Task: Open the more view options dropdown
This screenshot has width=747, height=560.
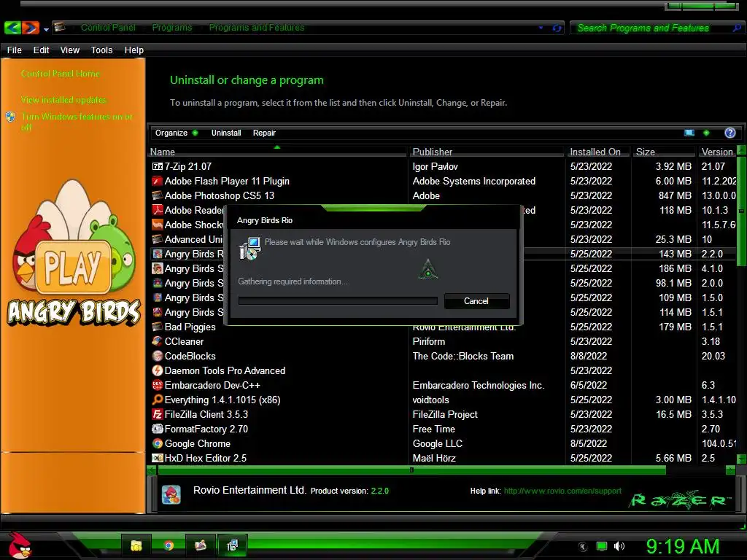Action: tap(706, 133)
